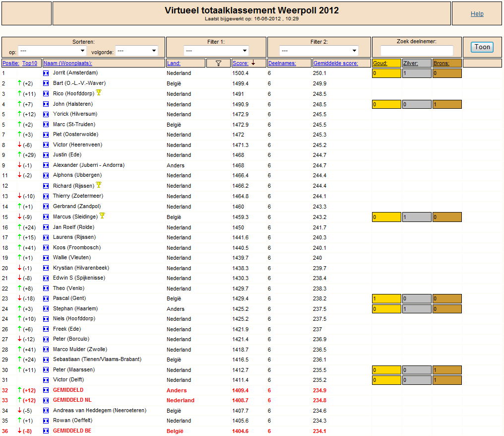Open detail icon beside Pascal (Gent)
Image resolution: width=504 pixels, height=436 pixels.
tap(46, 298)
